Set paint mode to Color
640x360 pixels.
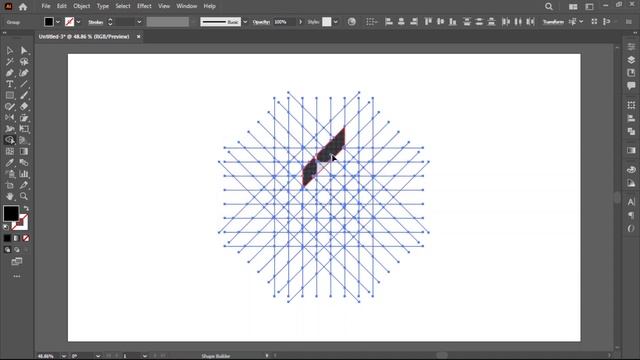click(x=7, y=238)
